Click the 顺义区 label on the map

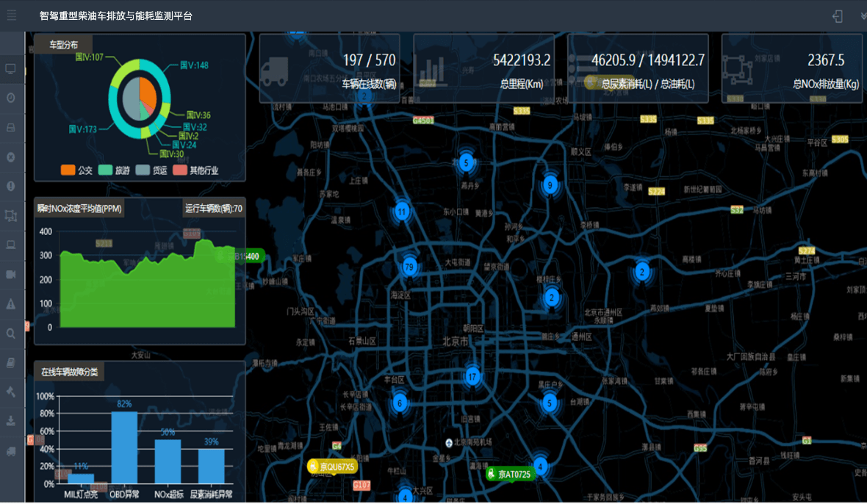coord(581,151)
